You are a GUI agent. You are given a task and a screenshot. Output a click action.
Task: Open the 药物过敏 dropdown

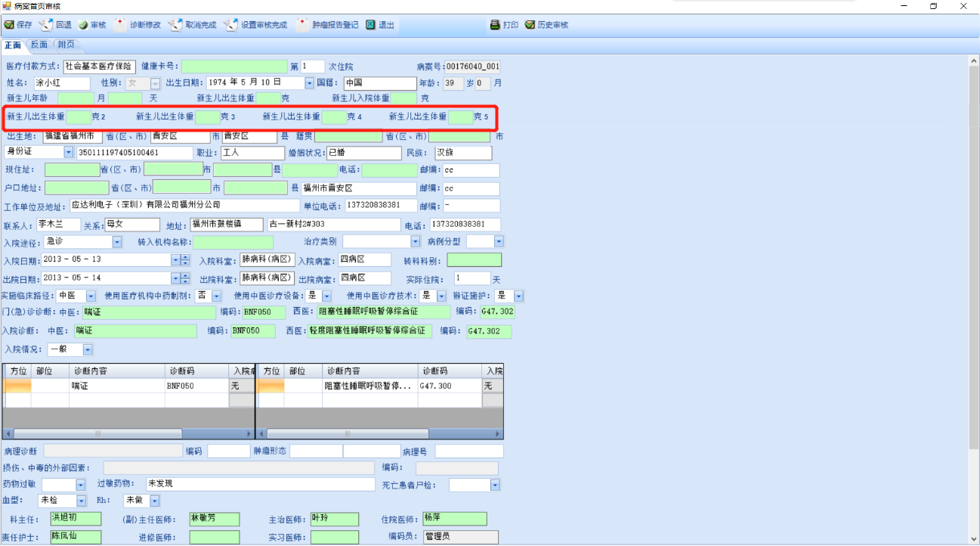click(81, 485)
